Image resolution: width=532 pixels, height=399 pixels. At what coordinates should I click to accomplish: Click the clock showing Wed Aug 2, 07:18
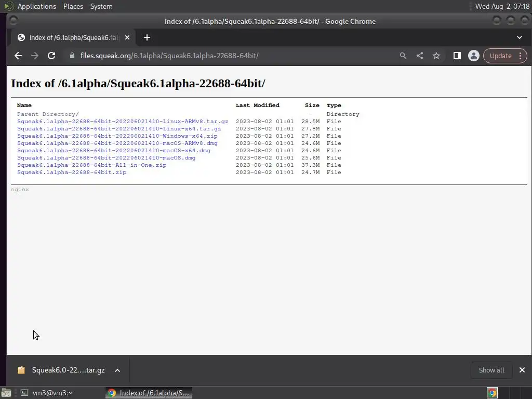pyautogui.click(x=502, y=6)
